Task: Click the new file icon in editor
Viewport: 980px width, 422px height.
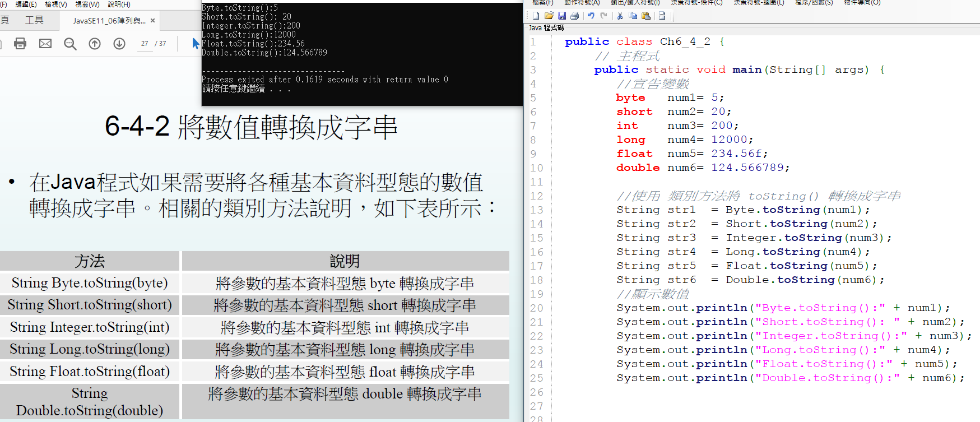Action: tap(536, 16)
